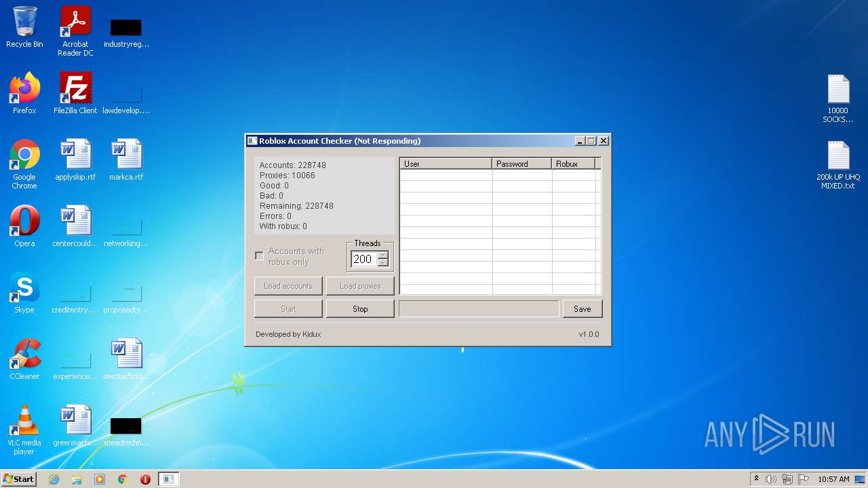Launch FileZilla Client shortcut
The image size is (868, 488).
[x=75, y=94]
